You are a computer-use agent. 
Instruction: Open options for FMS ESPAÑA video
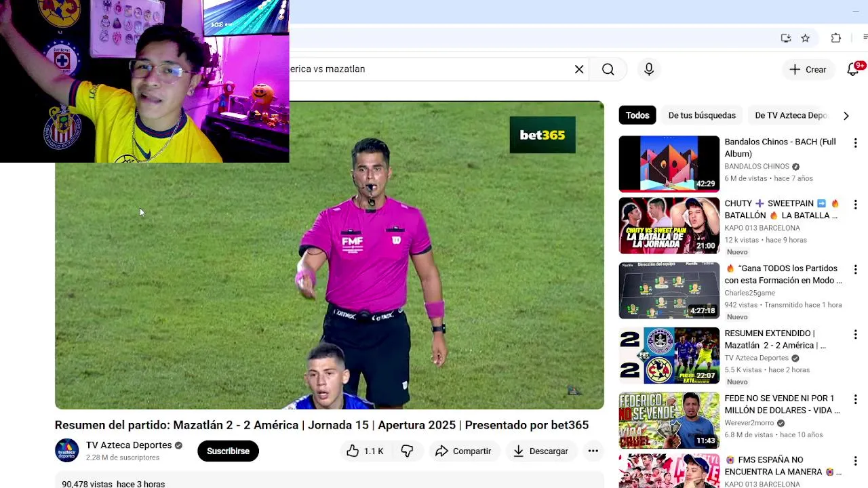click(x=855, y=460)
